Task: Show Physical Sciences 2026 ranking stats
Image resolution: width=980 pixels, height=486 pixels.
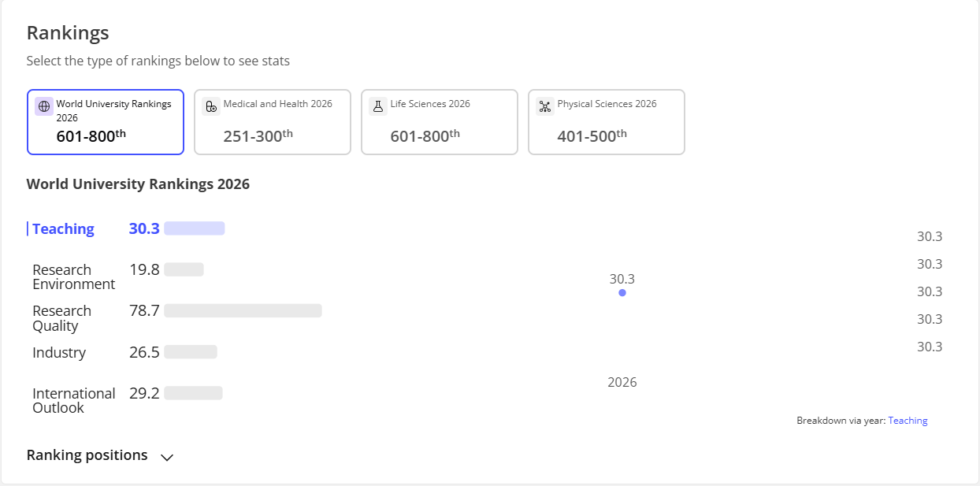Action: coord(607,122)
